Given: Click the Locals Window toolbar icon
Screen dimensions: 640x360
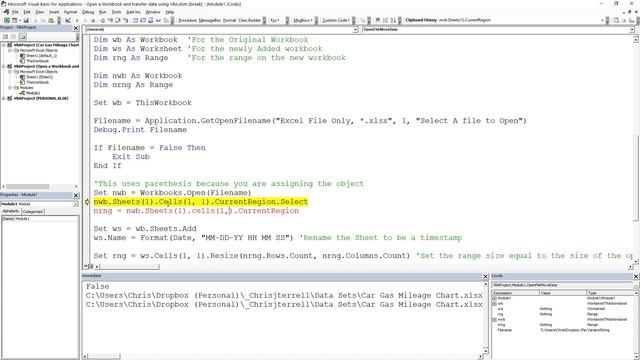Looking at the screenshot, I should [x=135, y=20].
